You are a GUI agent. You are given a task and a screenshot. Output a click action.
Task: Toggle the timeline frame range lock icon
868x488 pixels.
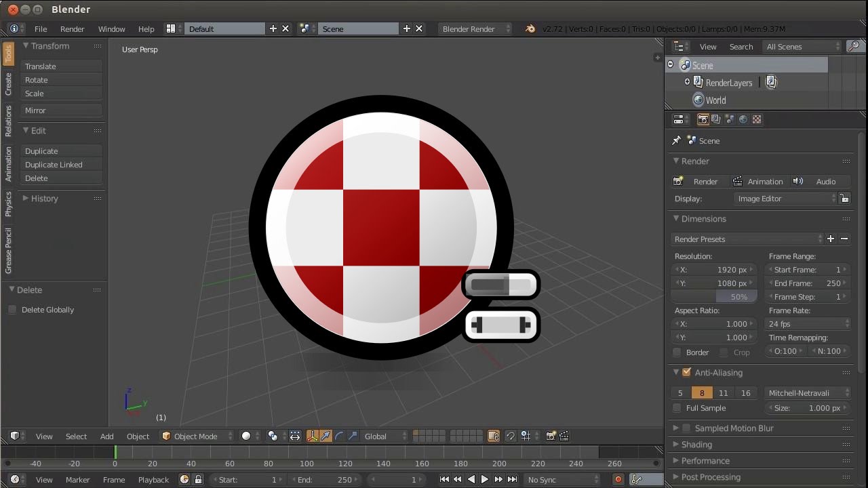(x=198, y=479)
